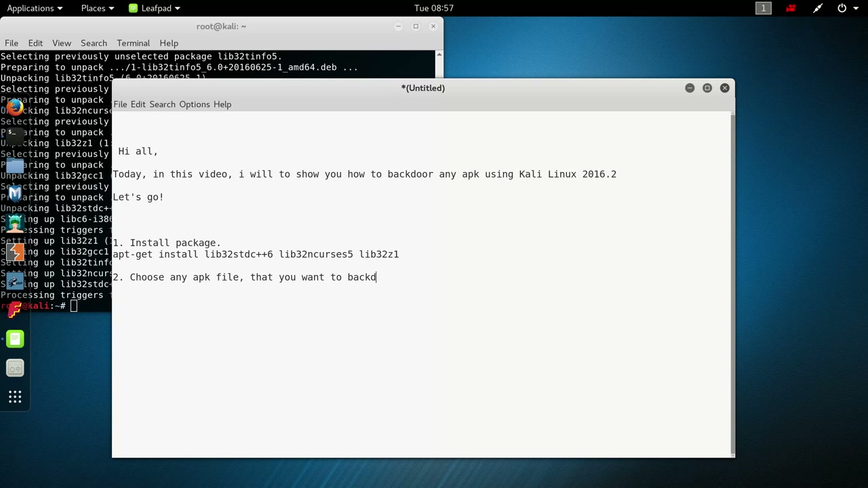This screenshot has width=868, height=488.
Task: Click the terminal window's vertical scrollbar
Action: (439, 64)
